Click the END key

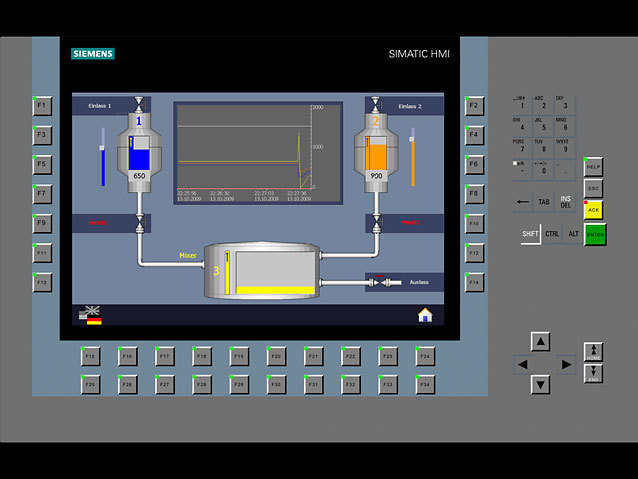tap(593, 373)
